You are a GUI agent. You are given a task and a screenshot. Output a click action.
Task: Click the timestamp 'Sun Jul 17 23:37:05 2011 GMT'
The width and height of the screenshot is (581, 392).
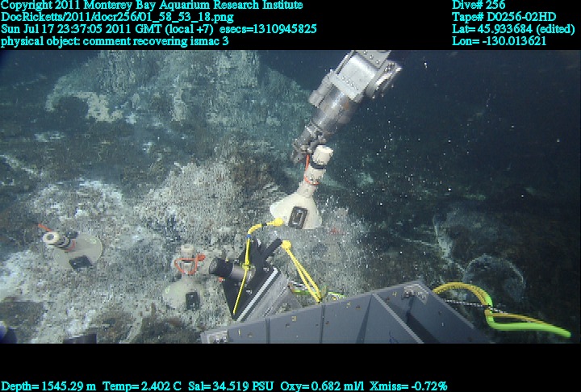point(82,29)
